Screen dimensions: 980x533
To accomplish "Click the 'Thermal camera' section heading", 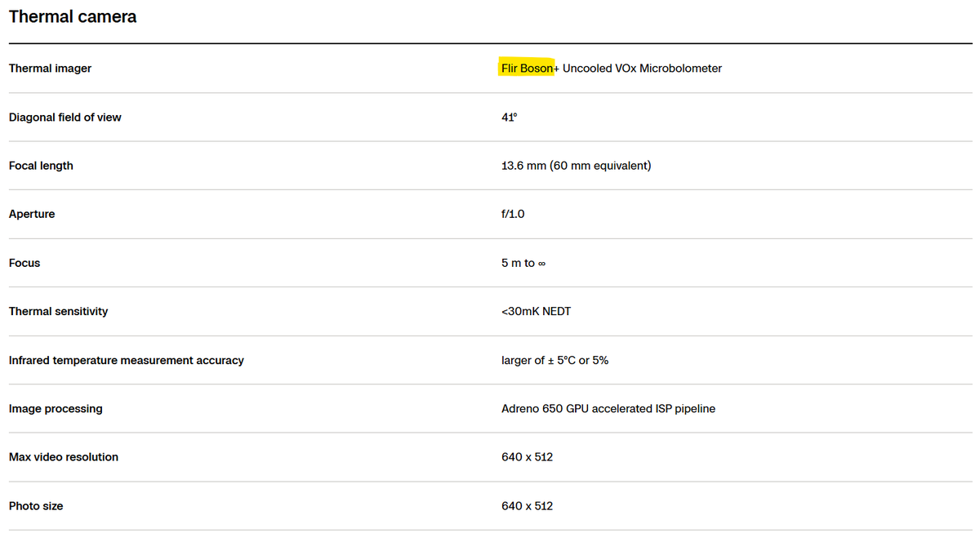I will [x=73, y=16].
